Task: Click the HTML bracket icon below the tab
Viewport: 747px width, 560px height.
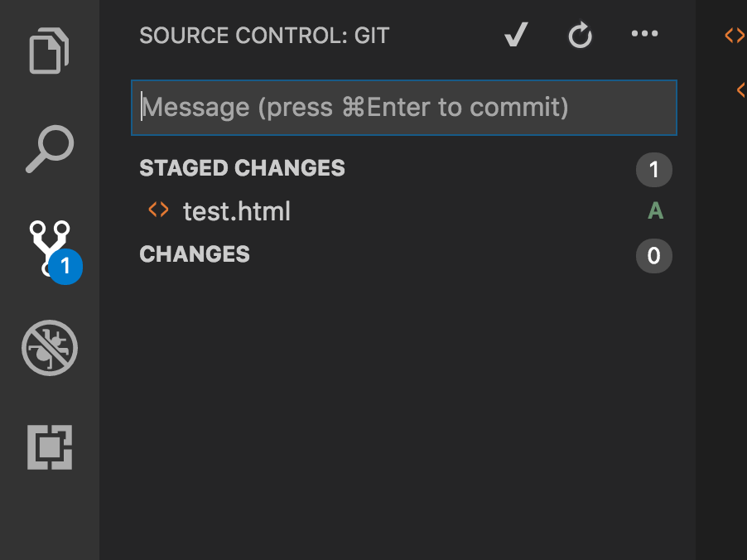Action: click(741, 89)
